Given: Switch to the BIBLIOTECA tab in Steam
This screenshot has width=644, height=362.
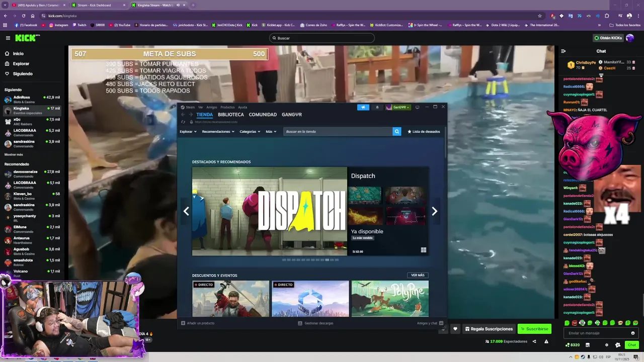Looking at the screenshot, I should 230,115.
